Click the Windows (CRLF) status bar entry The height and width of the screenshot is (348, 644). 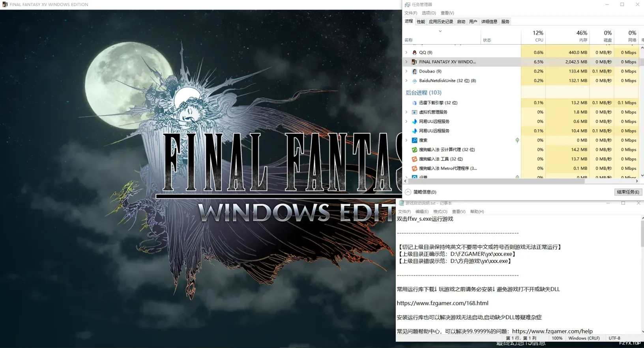coord(584,338)
